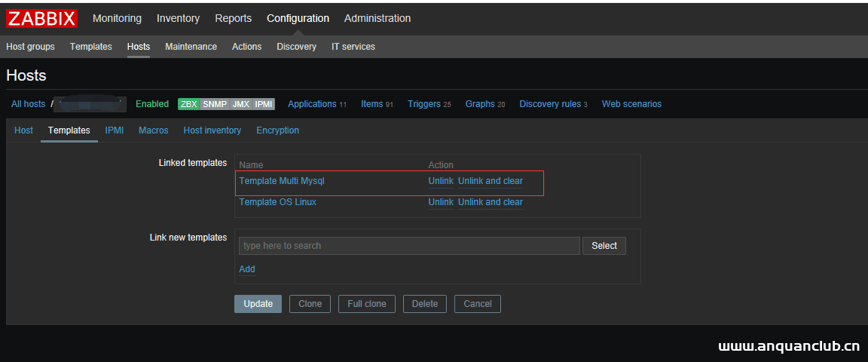Switch to the Macros tab
868x362 pixels.
(153, 130)
